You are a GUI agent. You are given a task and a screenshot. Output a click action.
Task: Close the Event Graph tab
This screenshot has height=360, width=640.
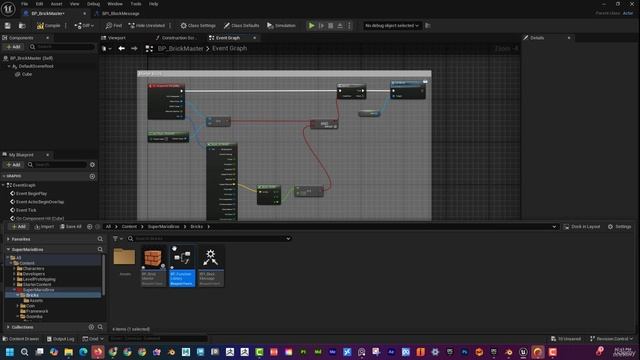pyautogui.click(x=255, y=38)
